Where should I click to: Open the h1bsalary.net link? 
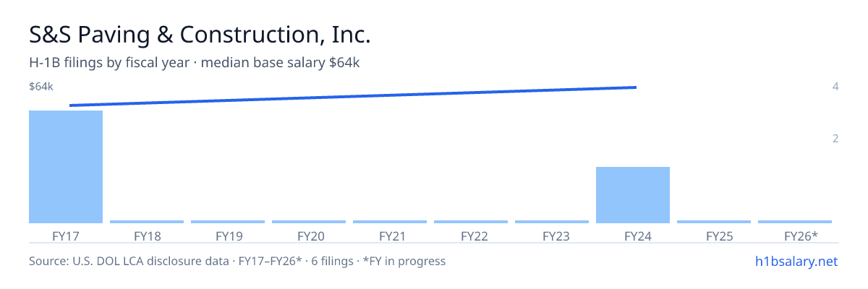click(796, 261)
